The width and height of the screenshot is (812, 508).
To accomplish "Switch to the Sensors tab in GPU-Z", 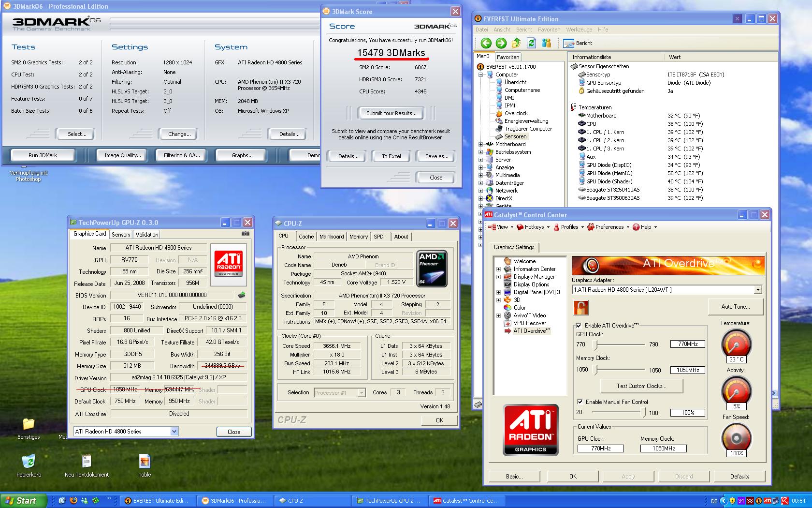I will (121, 235).
